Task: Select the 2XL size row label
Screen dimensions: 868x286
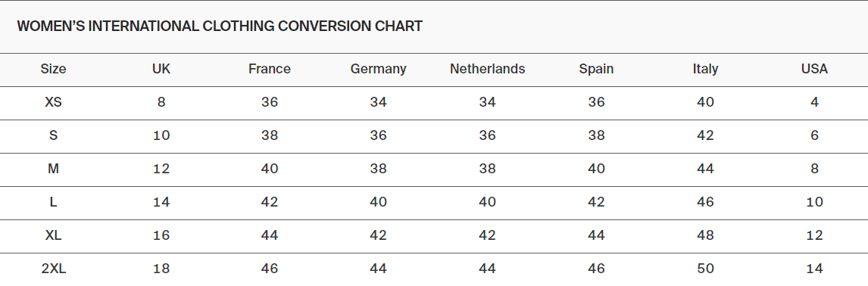Action: [x=53, y=269]
